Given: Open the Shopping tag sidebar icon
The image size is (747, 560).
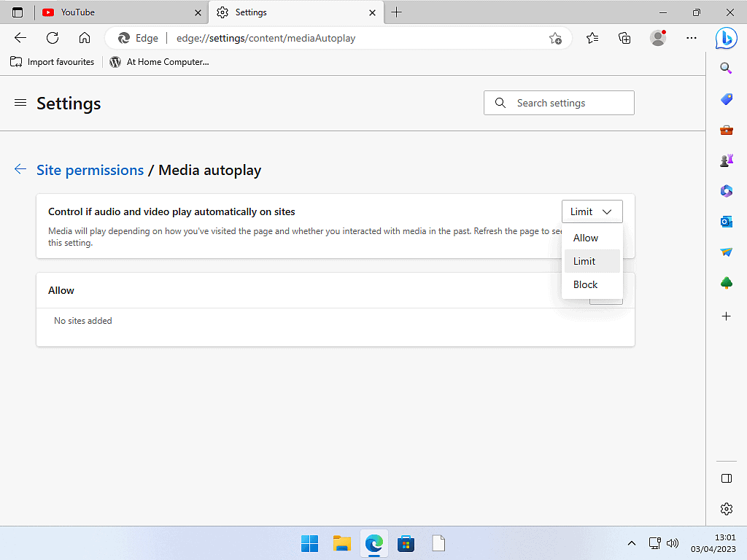Looking at the screenshot, I should [x=726, y=99].
